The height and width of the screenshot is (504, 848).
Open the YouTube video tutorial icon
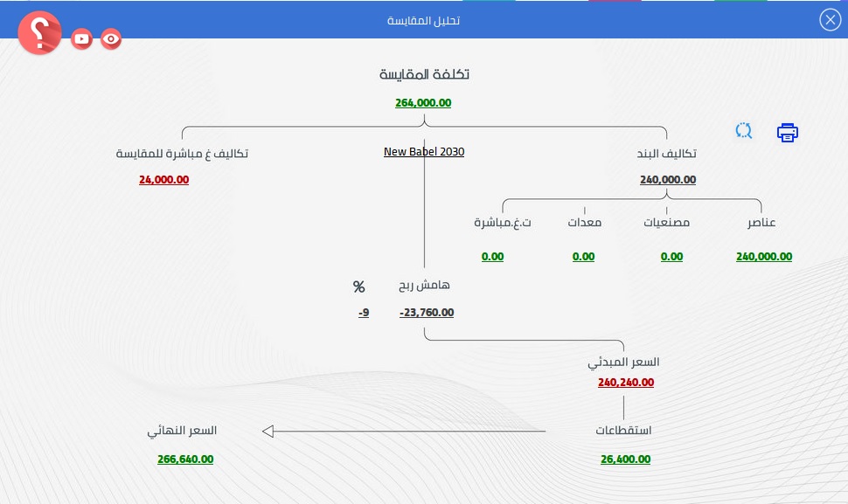pos(82,38)
